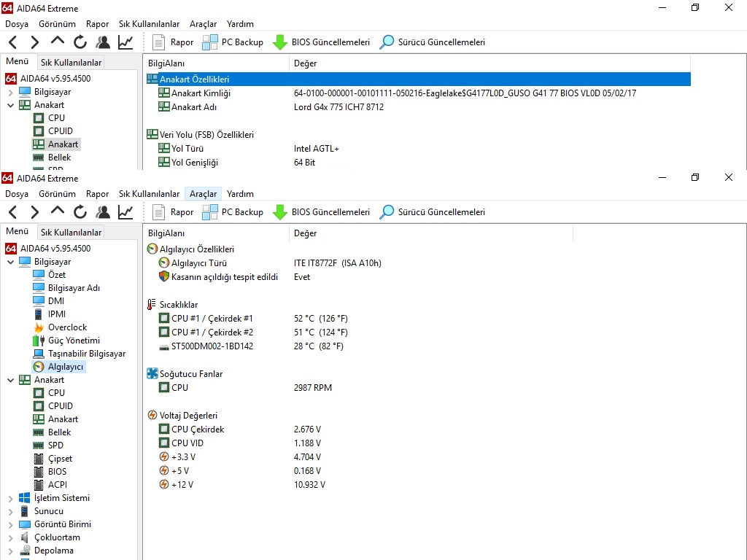This screenshot has height=560, width=747.
Task: Go forward in the lower AIDA64 window
Action: pos(34,212)
